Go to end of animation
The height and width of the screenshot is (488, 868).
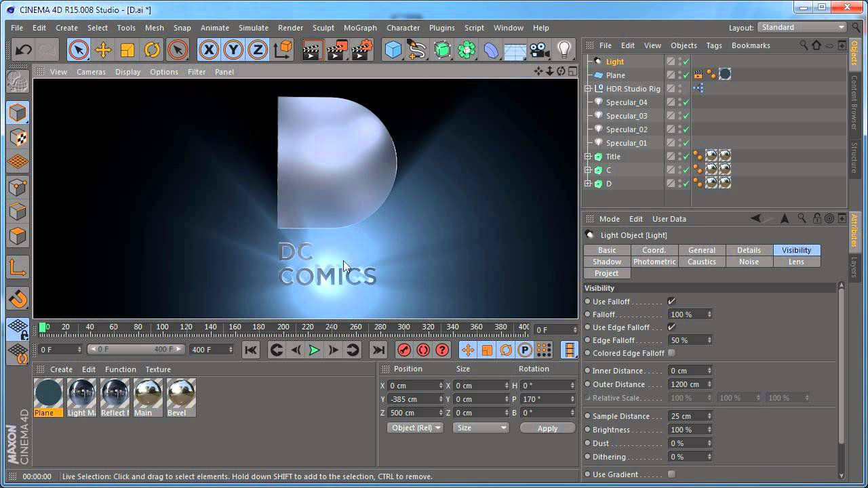pyautogui.click(x=378, y=350)
